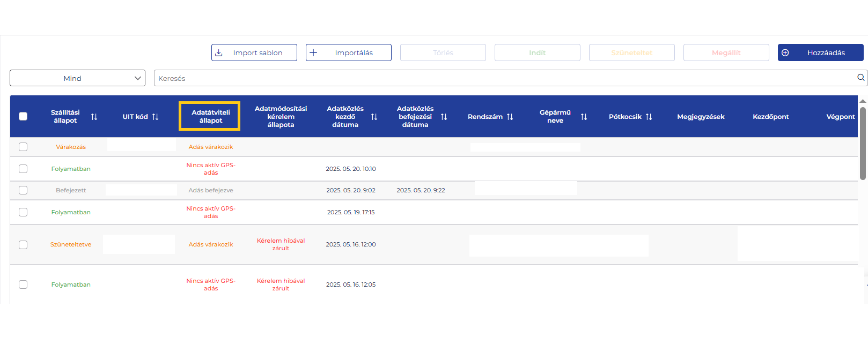Sort by Adatközlés befejezési dátuma
This screenshot has width=868, height=337.
click(444, 117)
